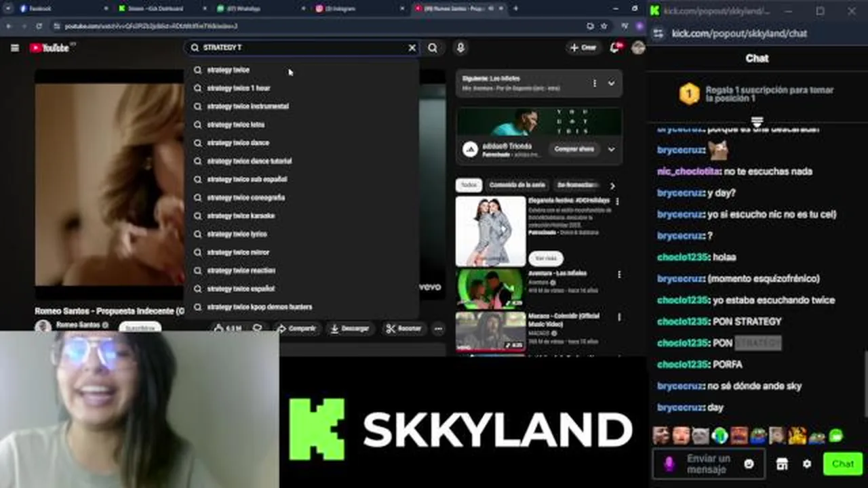Open the Dolce & Gabbana ad thumbnail
868x488 pixels.
(x=490, y=231)
